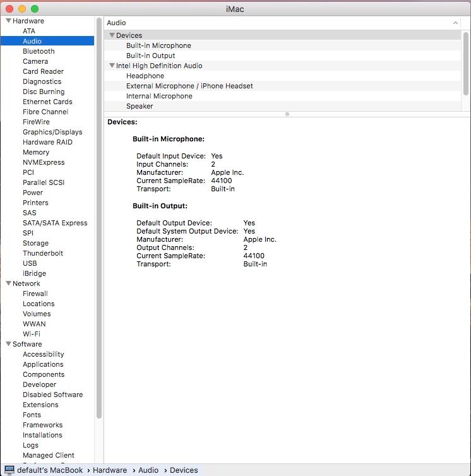Select External Microphone / iPhone Headset row

coord(189,86)
